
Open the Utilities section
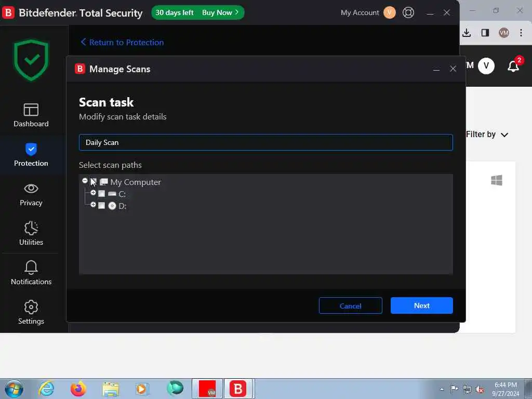(31, 233)
